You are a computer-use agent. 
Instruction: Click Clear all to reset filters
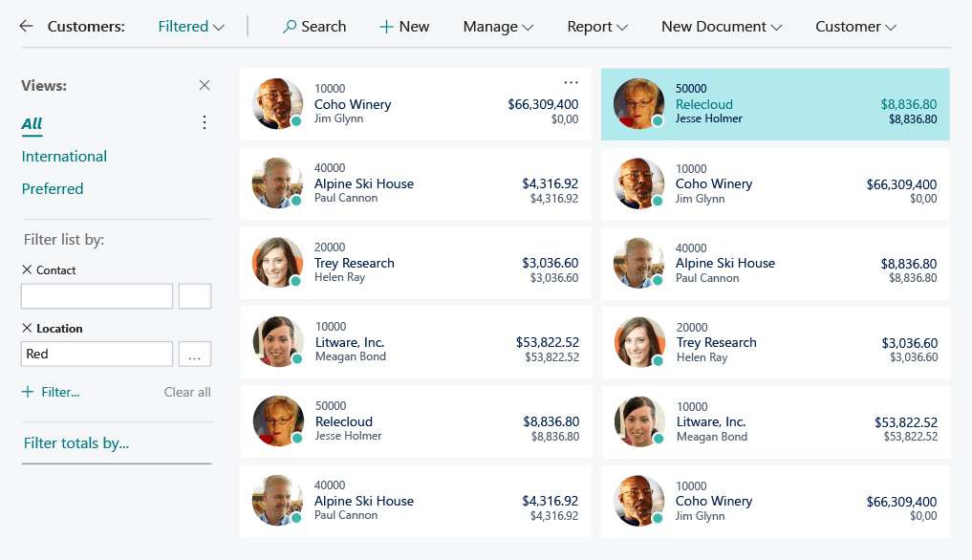tap(187, 392)
